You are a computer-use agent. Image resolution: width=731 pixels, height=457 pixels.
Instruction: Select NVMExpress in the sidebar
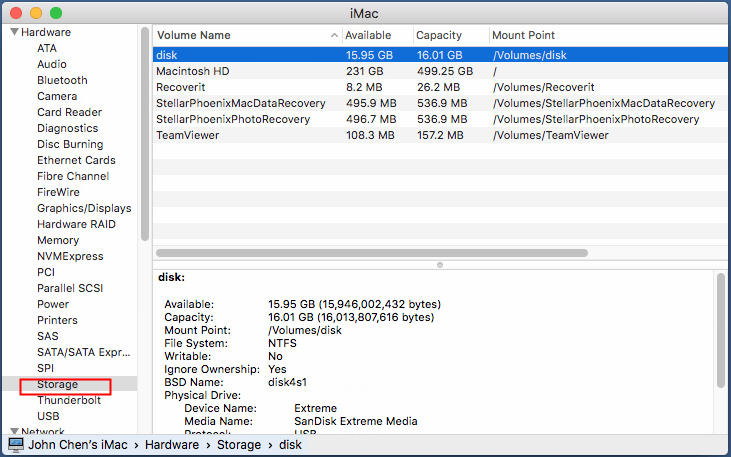pyautogui.click(x=70, y=256)
